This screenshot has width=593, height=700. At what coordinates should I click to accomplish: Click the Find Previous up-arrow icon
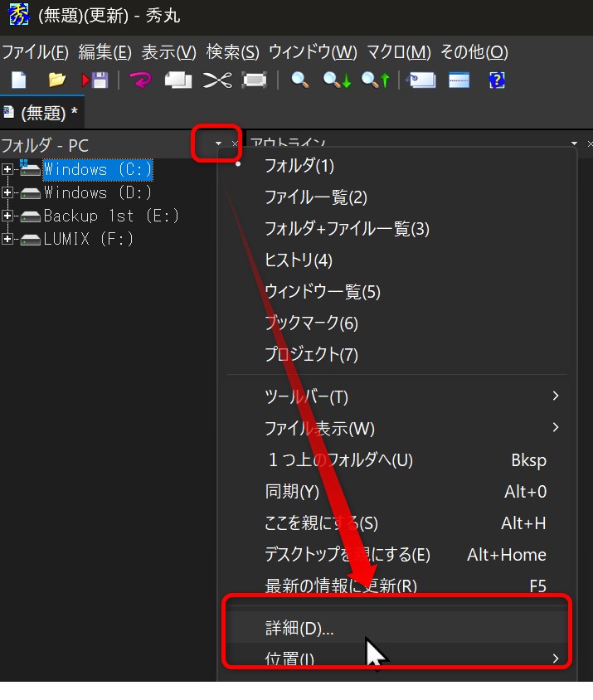point(376,80)
